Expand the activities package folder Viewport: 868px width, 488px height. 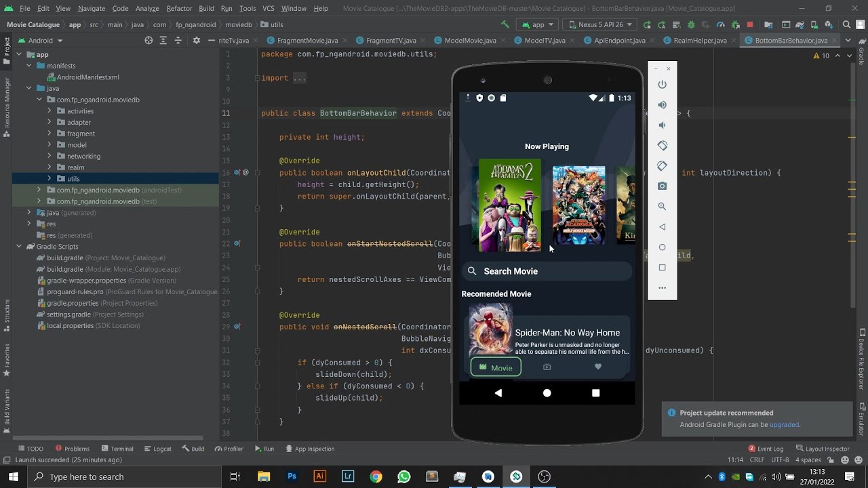click(x=50, y=110)
